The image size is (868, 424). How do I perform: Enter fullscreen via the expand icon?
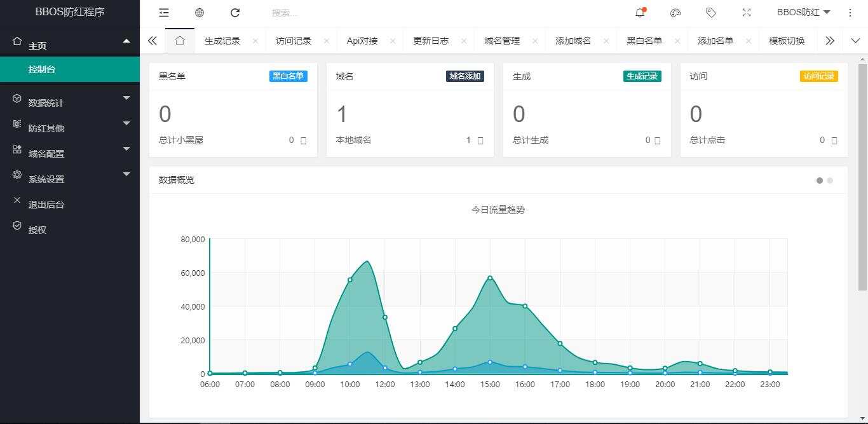[x=746, y=12]
